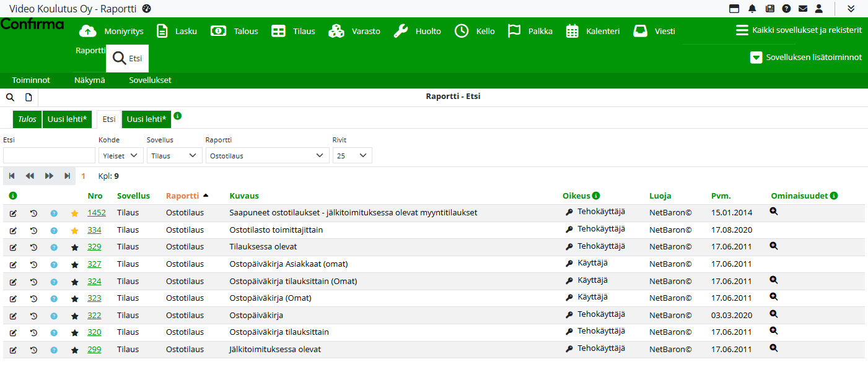Click magnifier icon in the Tilauksessa olevat row

click(773, 246)
